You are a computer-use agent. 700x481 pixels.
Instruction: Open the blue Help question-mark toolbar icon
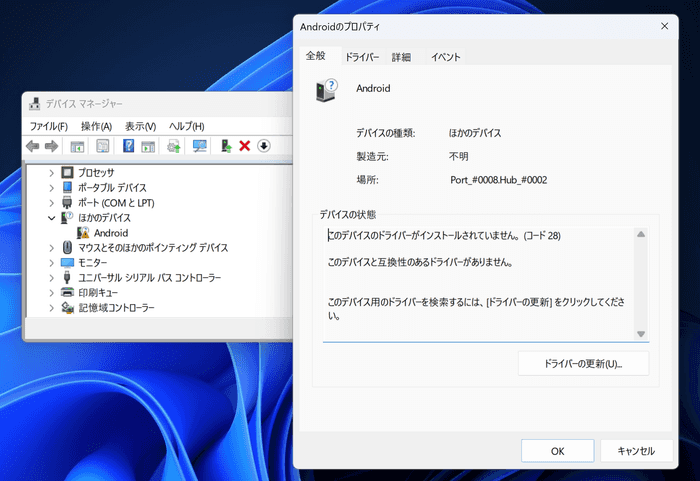(129, 146)
